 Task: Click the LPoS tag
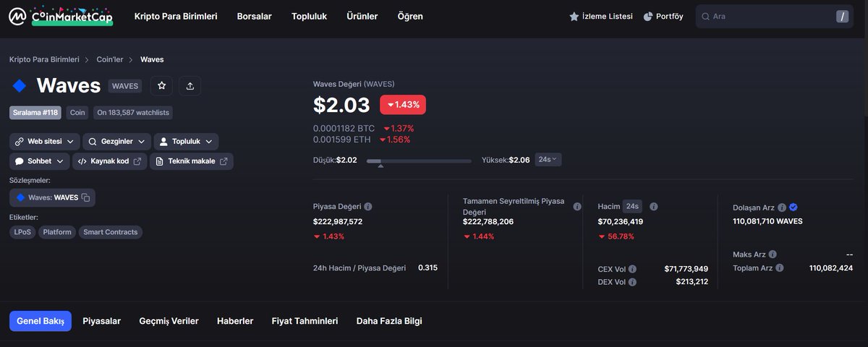[x=22, y=232]
